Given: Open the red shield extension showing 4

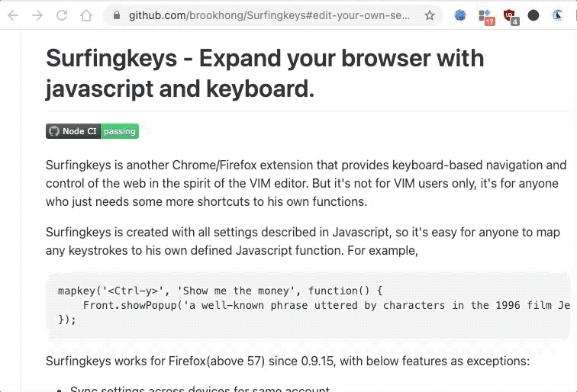Looking at the screenshot, I should click(x=510, y=16).
